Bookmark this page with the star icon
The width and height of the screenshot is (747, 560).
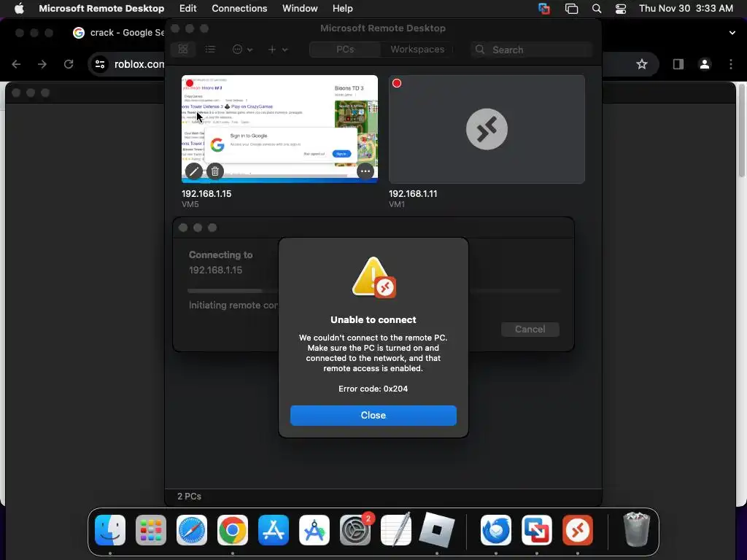642,64
